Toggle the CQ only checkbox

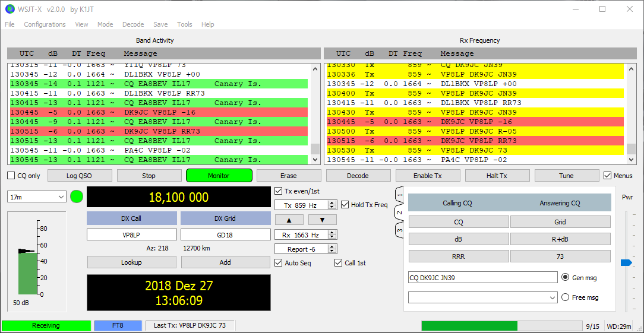pos(11,176)
